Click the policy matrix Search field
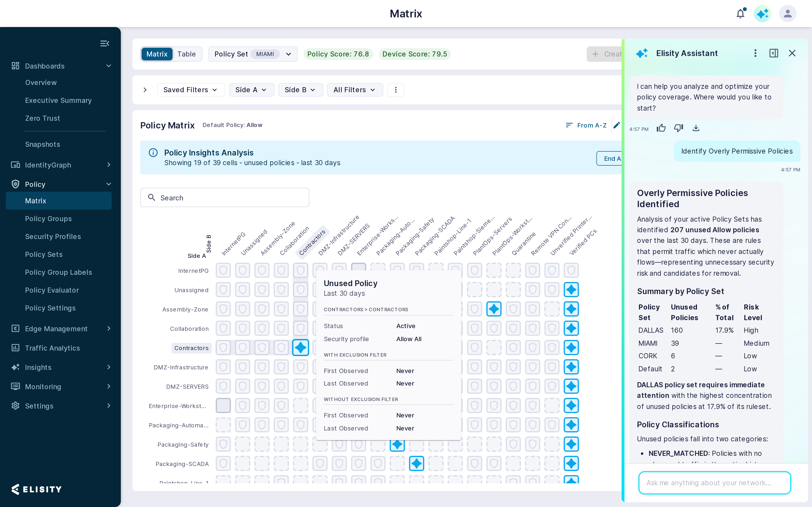 (225, 197)
